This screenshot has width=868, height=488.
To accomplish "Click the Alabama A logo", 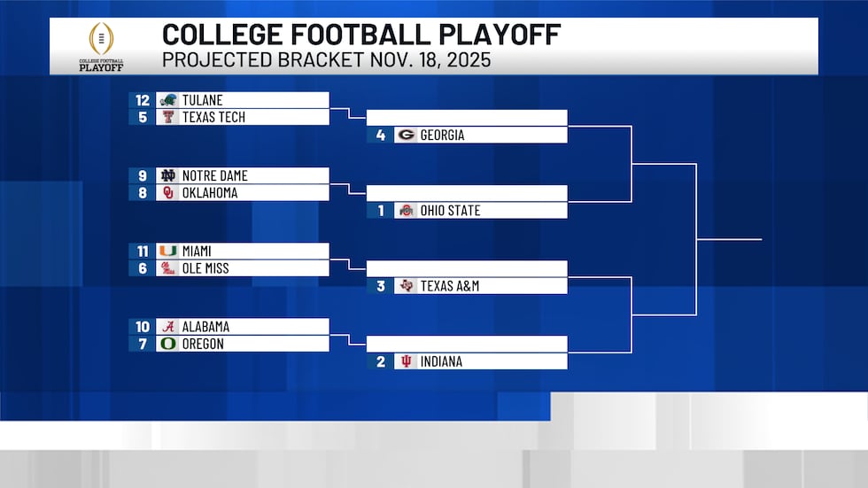I will coord(167,327).
